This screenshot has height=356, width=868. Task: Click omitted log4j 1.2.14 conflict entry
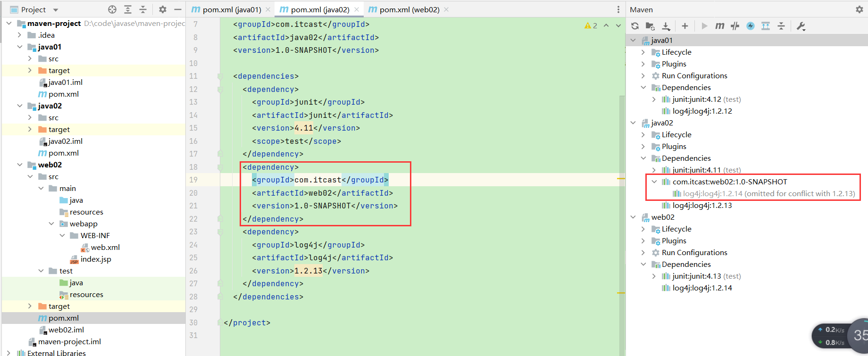point(764,193)
